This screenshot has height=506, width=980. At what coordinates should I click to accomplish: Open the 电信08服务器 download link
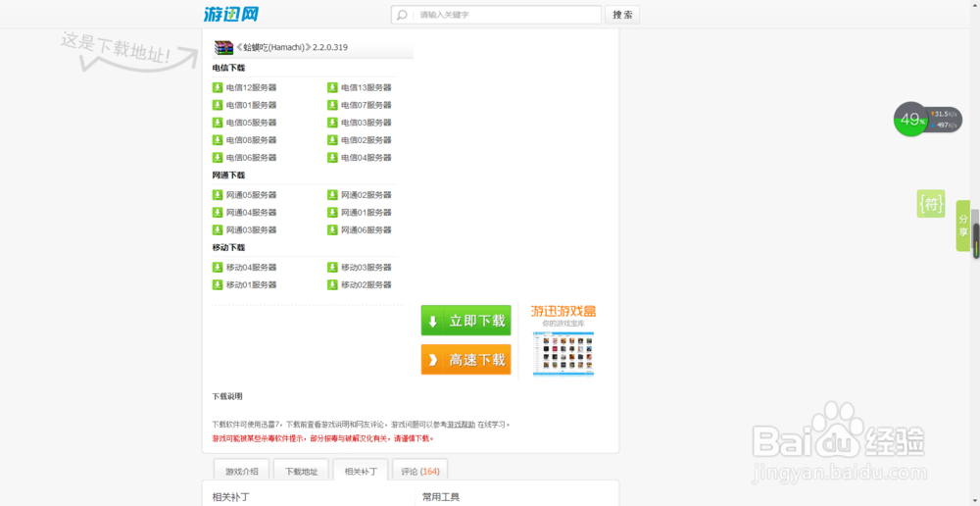tap(251, 140)
